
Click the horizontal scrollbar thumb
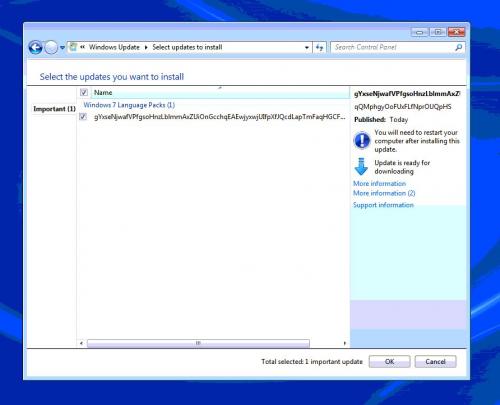coord(198,343)
